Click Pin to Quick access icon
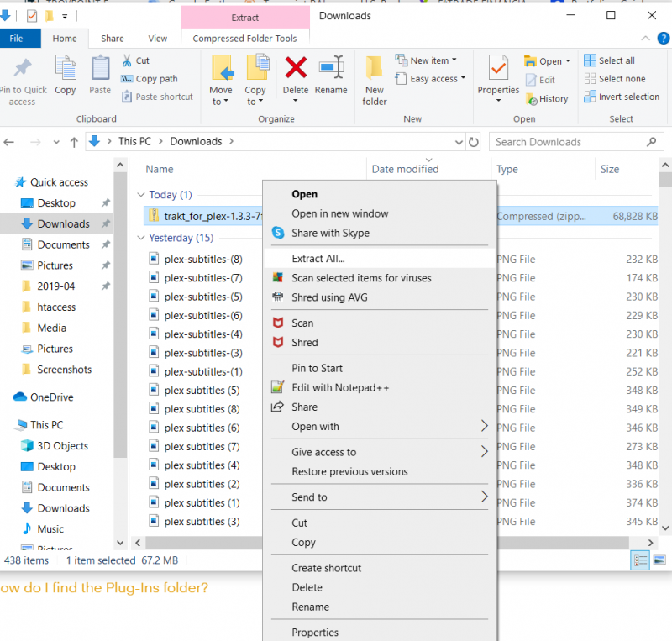The height and width of the screenshot is (641, 672). pyautogui.click(x=23, y=69)
